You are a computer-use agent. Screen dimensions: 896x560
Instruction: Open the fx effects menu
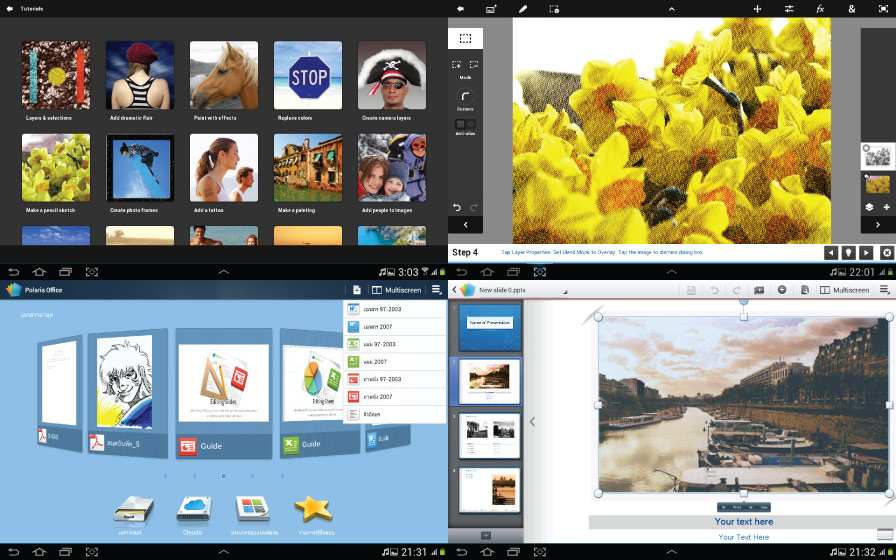pyautogui.click(x=820, y=9)
